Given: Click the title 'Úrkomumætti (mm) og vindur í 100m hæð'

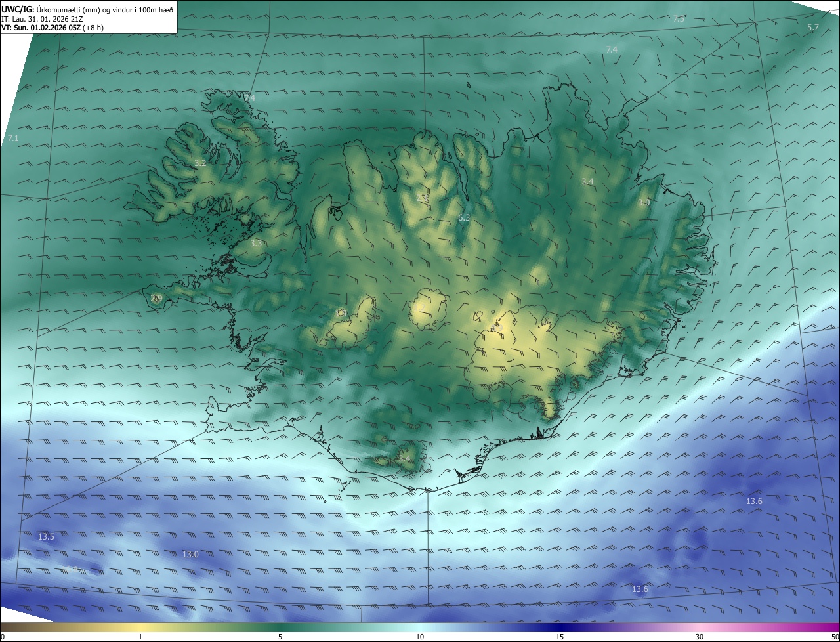Looking at the screenshot, I should pyautogui.click(x=105, y=9).
